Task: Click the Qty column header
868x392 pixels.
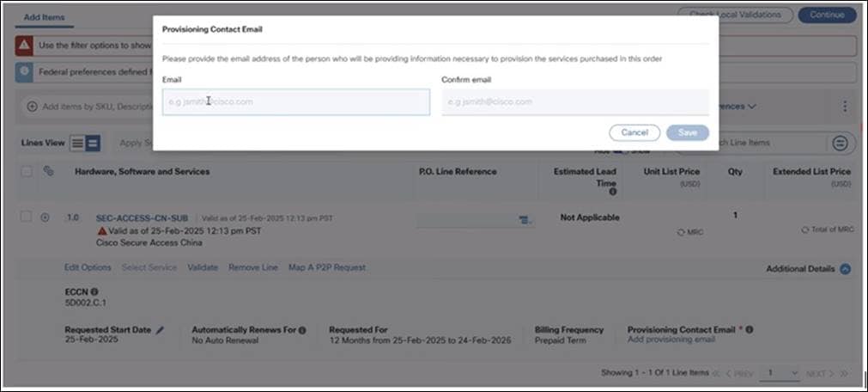Action: tap(735, 172)
